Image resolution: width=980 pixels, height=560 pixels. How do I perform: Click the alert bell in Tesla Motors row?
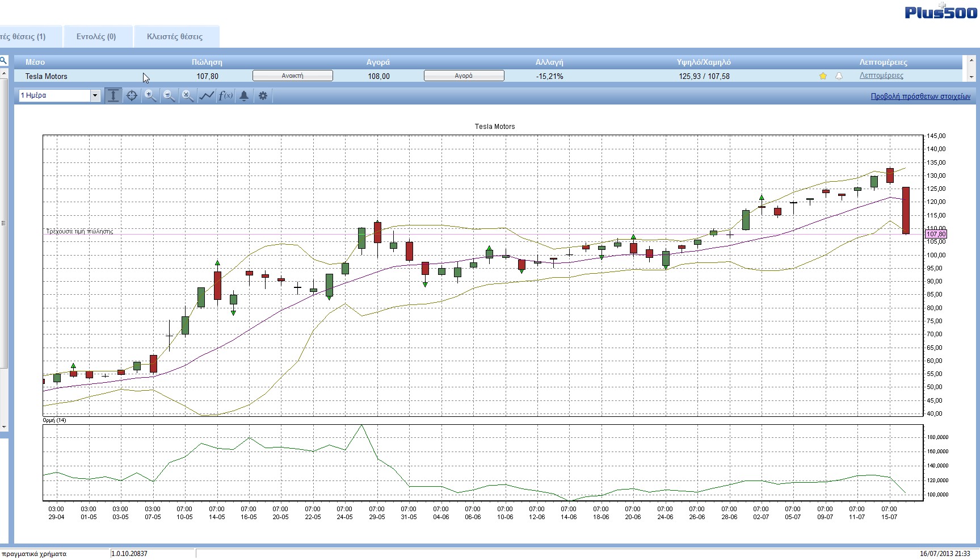tap(839, 76)
